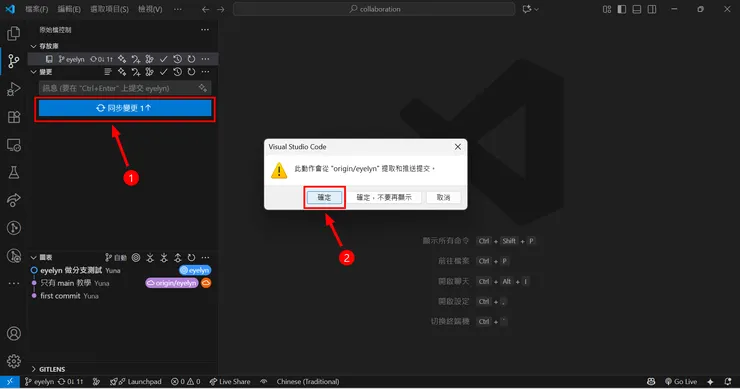Click Chinese (Traditional) in status bar

[x=308, y=381]
